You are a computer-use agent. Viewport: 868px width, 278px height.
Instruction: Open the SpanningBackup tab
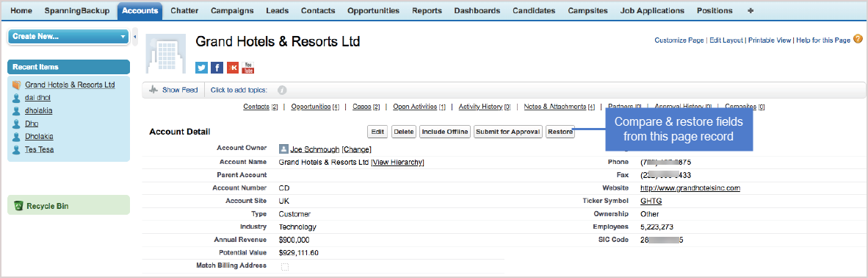(x=78, y=10)
